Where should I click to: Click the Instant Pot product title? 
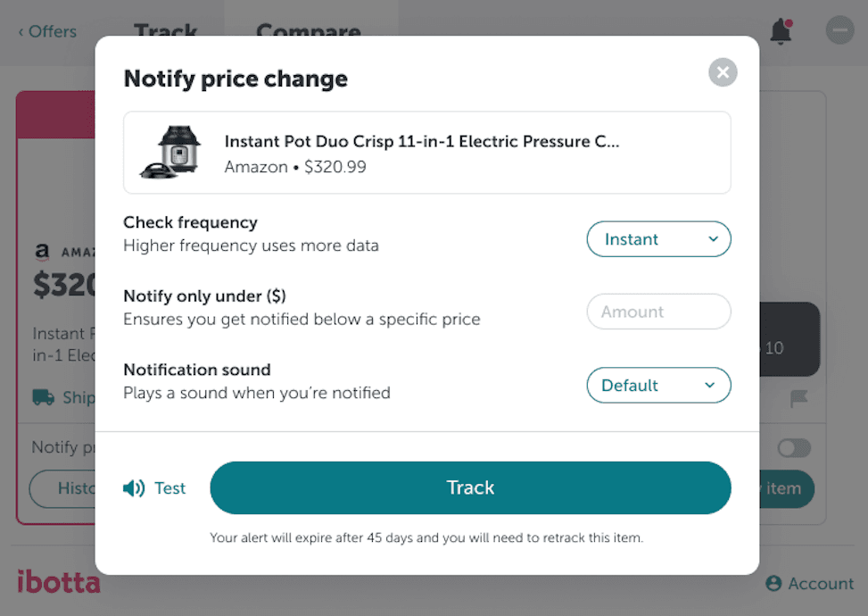point(421,141)
